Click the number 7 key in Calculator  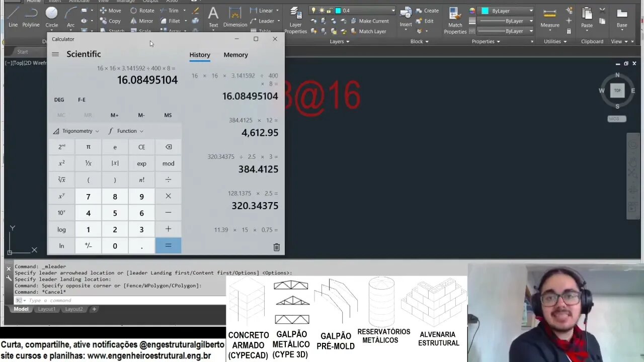pyautogui.click(x=88, y=196)
